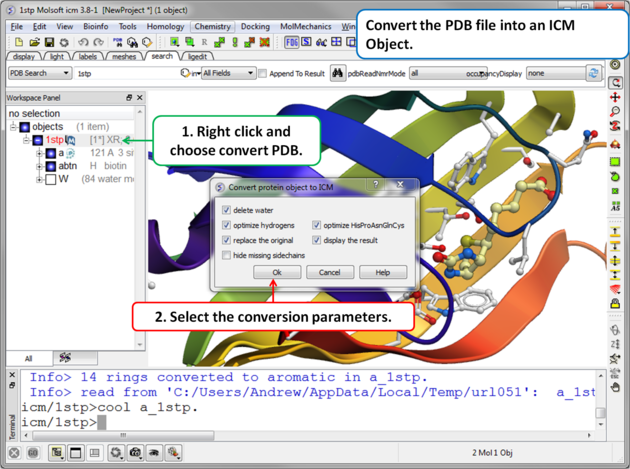
Task: Enable hide missing sidechains option
Action: point(227,256)
